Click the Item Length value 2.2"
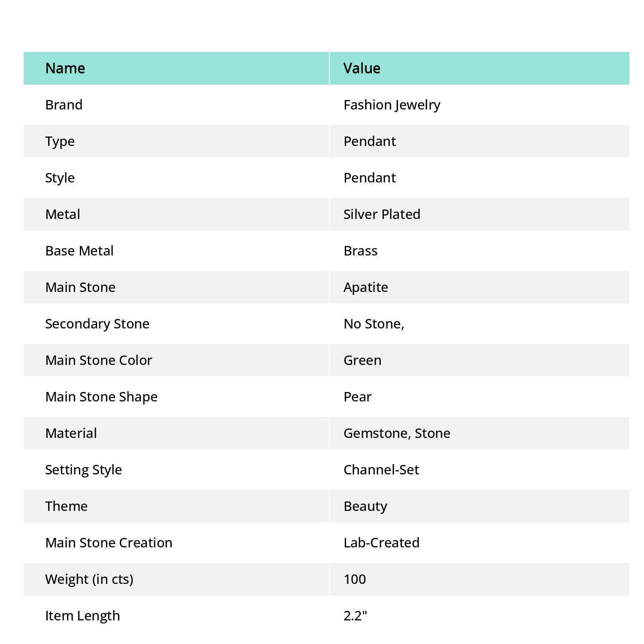This screenshot has height=644, width=644. pyautogui.click(x=355, y=616)
